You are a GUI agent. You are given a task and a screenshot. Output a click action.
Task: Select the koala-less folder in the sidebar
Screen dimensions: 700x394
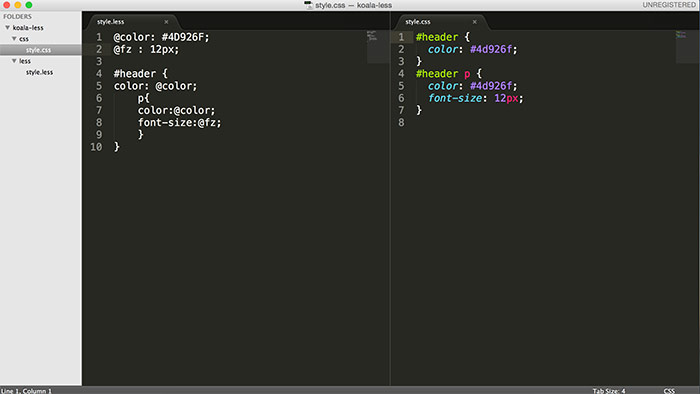coord(28,28)
